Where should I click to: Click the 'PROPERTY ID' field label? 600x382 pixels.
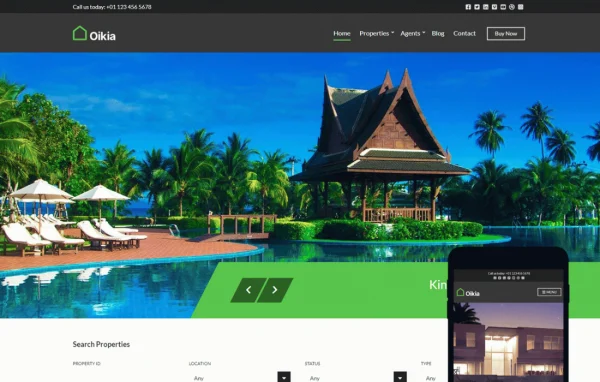point(86,364)
